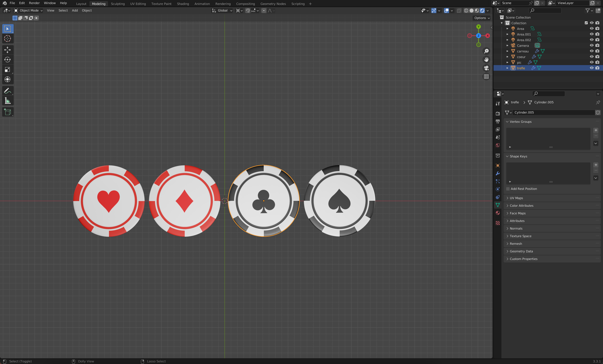This screenshot has width=603, height=364.
Task: Toggle snapping magnet icon
Action: [x=248, y=11]
